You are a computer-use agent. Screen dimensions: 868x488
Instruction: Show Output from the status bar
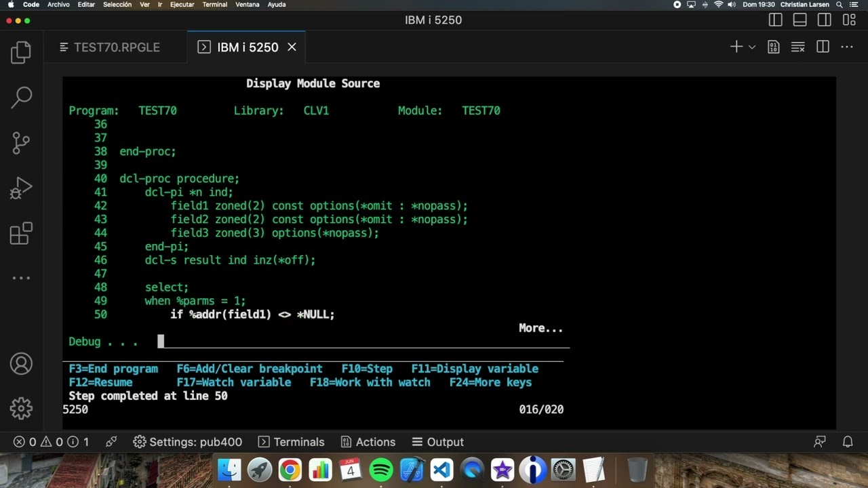pyautogui.click(x=438, y=442)
